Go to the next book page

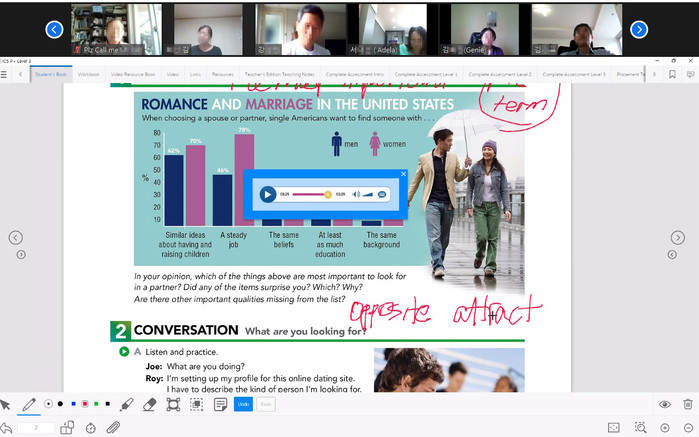[678, 237]
